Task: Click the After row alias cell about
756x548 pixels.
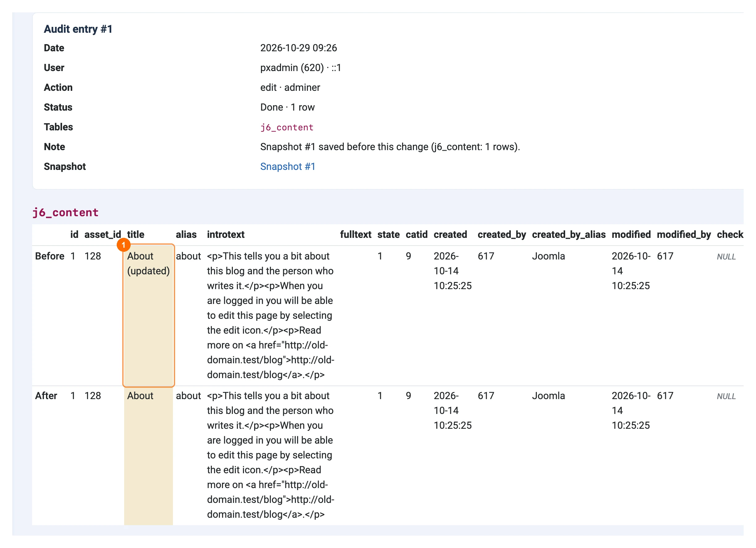Action: pyautogui.click(x=188, y=396)
